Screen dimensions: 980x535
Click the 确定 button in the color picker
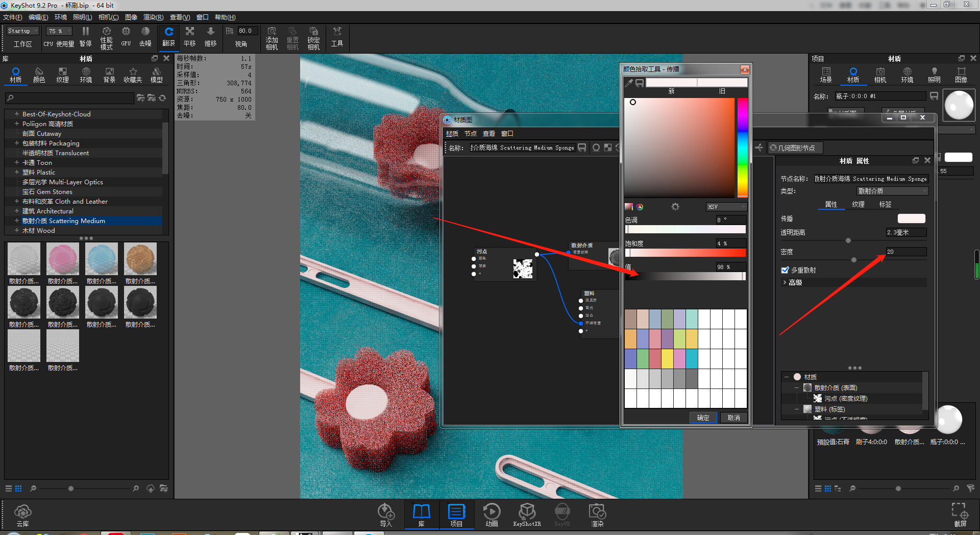(703, 418)
